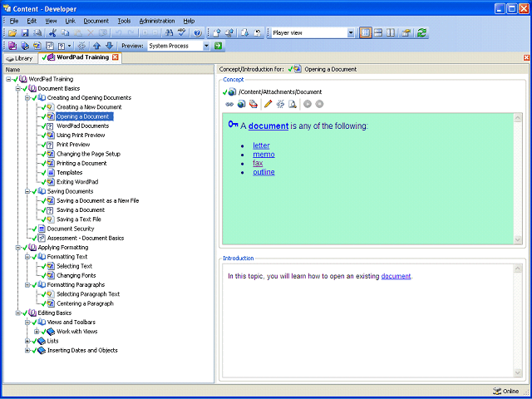Click the Edit pencil icon in Concept
Screen dimensions: 532x399
tap(268, 104)
